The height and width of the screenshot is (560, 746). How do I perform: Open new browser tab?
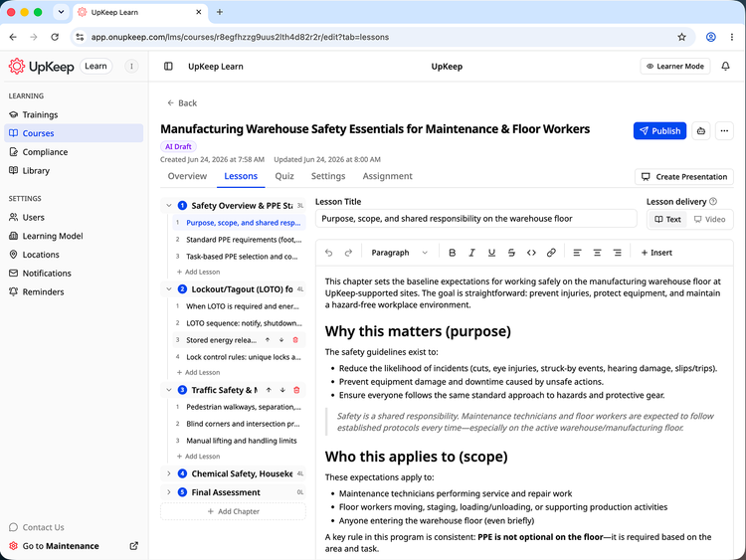(x=220, y=12)
